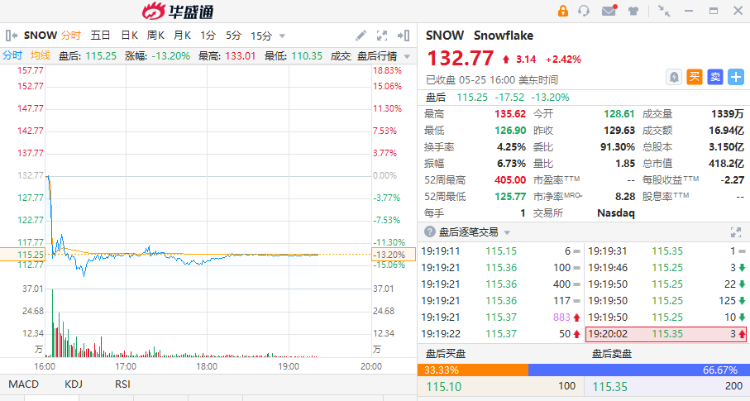Screen dimensions: 750x401
Task: Click the turnover rate 4.25% value
Action: point(511,147)
